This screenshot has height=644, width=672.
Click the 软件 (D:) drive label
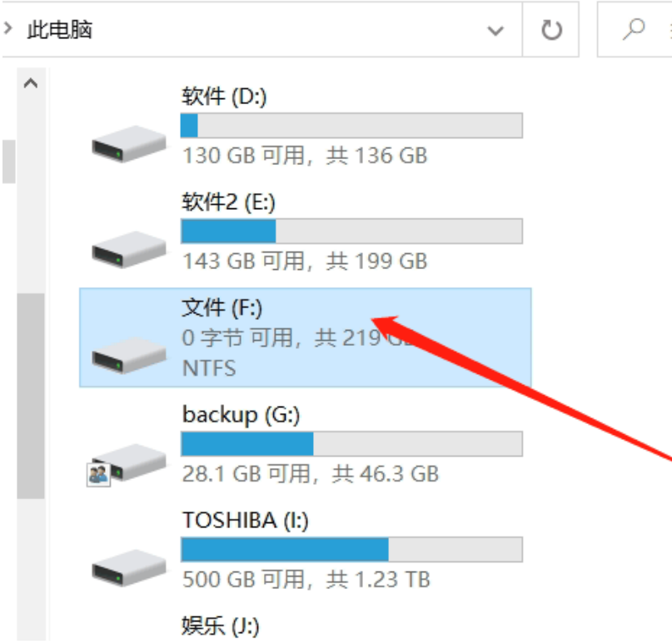pyautogui.click(x=224, y=96)
